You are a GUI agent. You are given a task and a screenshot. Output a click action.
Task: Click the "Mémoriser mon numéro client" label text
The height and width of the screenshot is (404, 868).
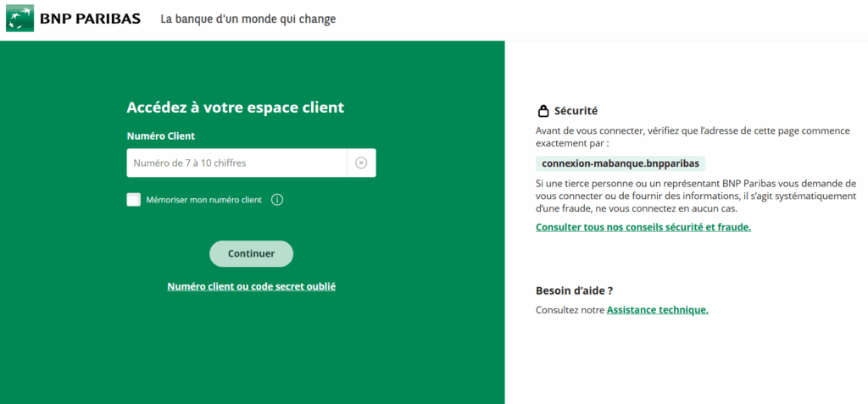point(204,200)
